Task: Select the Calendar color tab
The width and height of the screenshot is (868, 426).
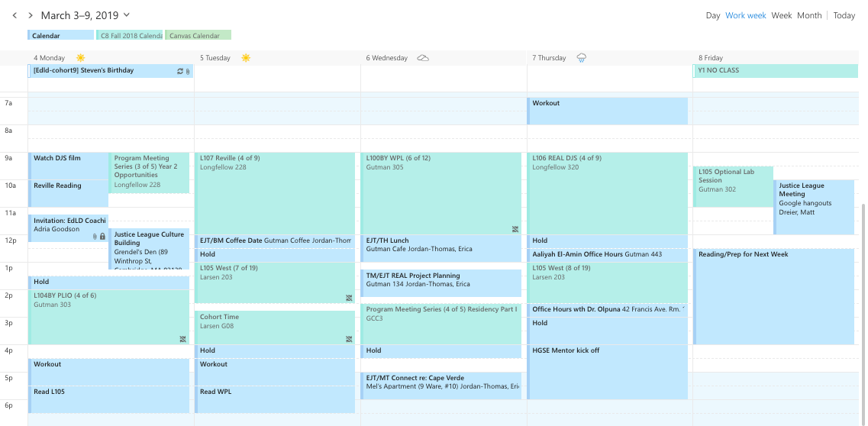Action: 60,35
